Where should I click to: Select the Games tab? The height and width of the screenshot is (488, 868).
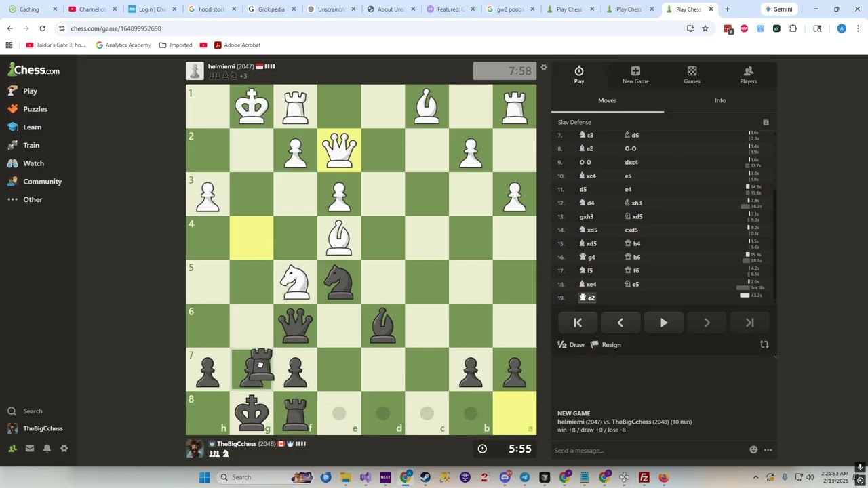(x=692, y=75)
